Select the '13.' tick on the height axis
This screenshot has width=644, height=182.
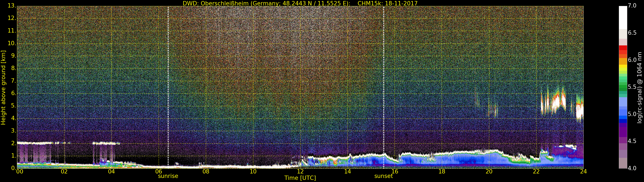(12, 6)
